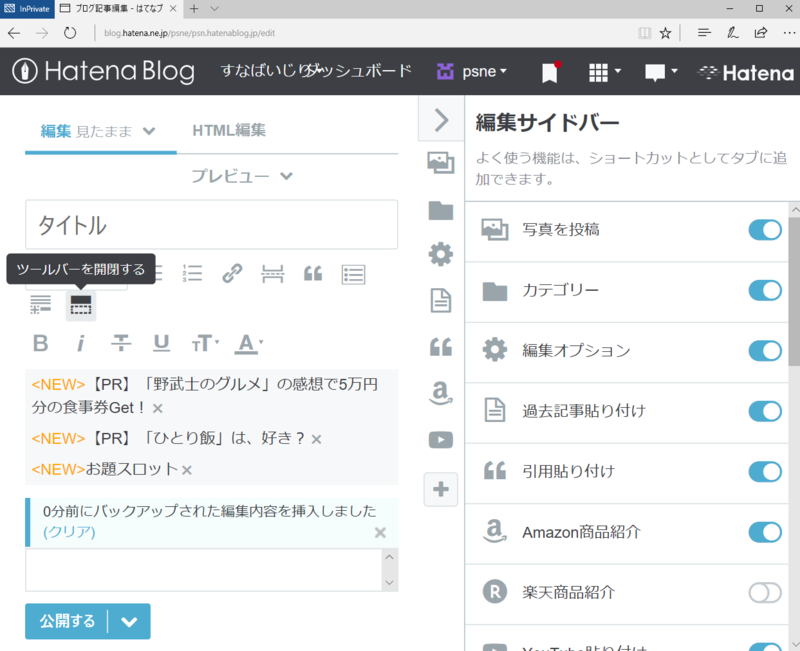Toggle 写真を投稿 switch off

click(765, 230)
